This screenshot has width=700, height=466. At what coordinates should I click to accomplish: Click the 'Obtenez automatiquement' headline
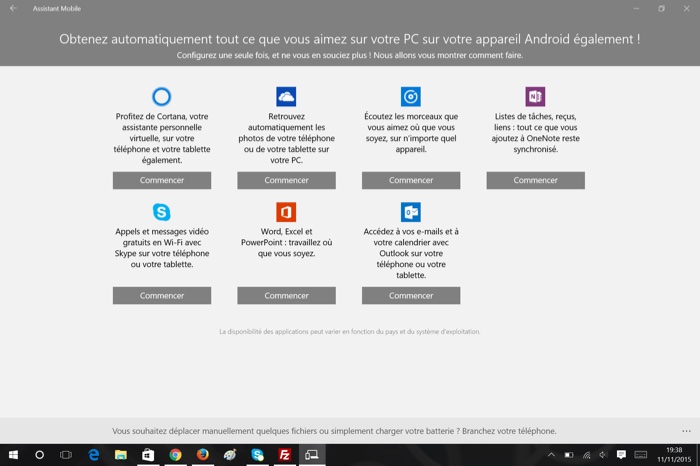tap(350, 39)
